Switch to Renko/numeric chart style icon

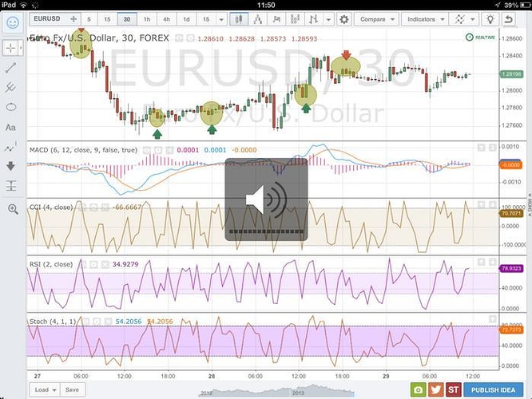(296, 19)
